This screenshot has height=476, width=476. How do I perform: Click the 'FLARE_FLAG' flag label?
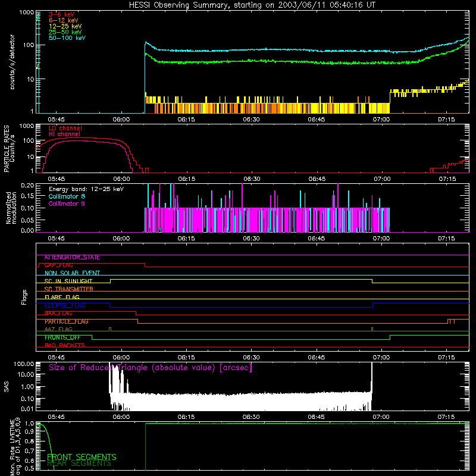(x=62, y=297)
